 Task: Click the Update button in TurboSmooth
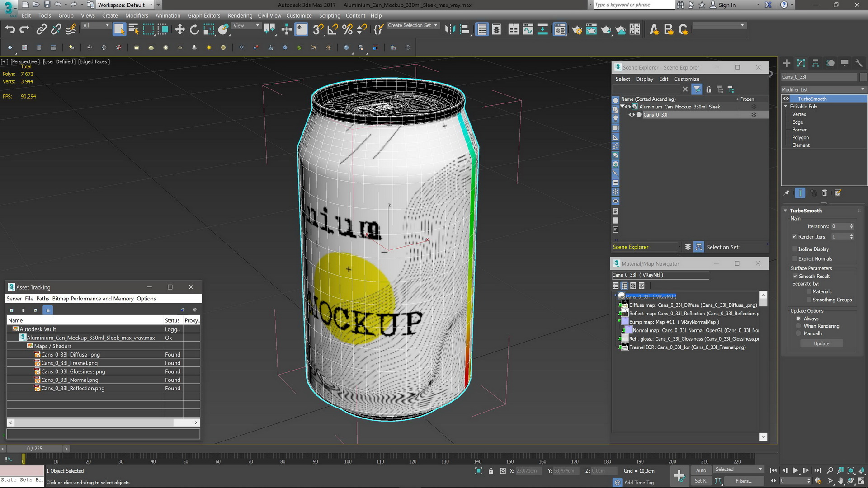[x=821, y=344]
